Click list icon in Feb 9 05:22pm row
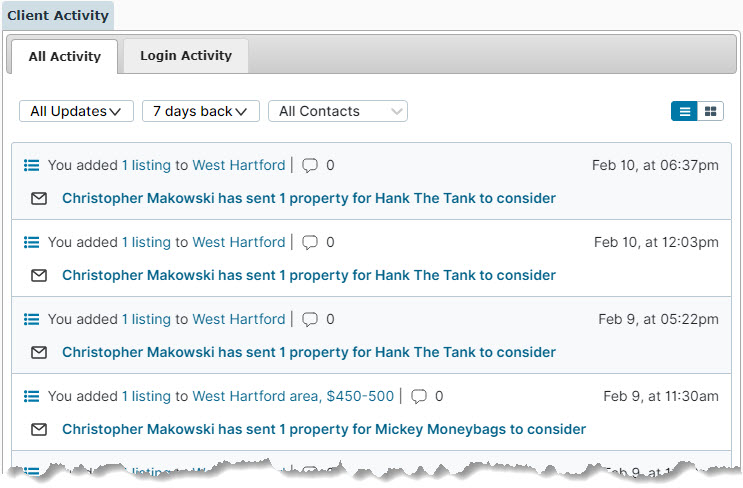 (32, 319)
